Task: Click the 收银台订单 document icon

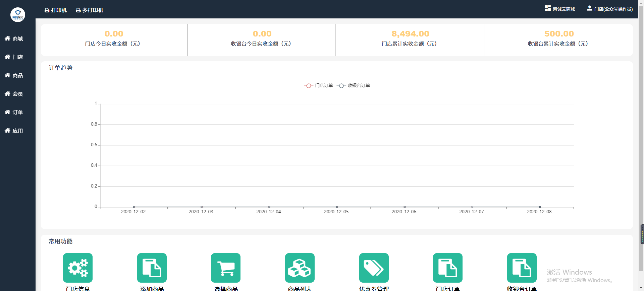Action: [x=522, y=268]
